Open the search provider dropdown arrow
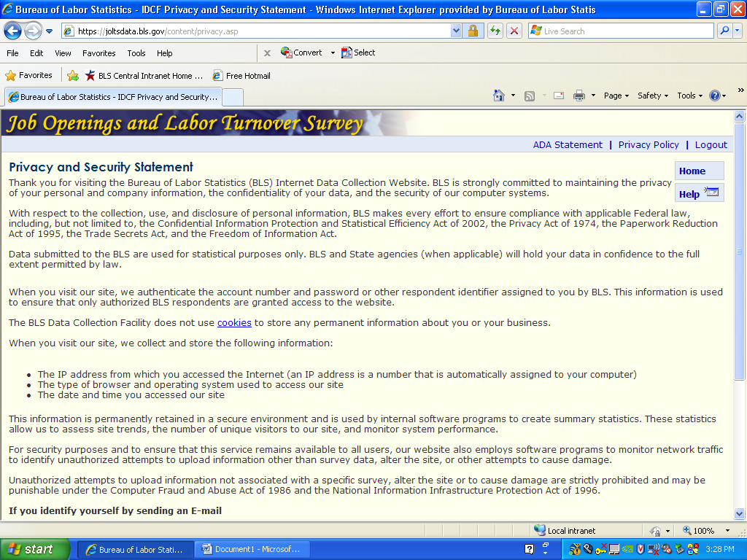This screenshot has width=747, height=560. click(x=738, y=31)
